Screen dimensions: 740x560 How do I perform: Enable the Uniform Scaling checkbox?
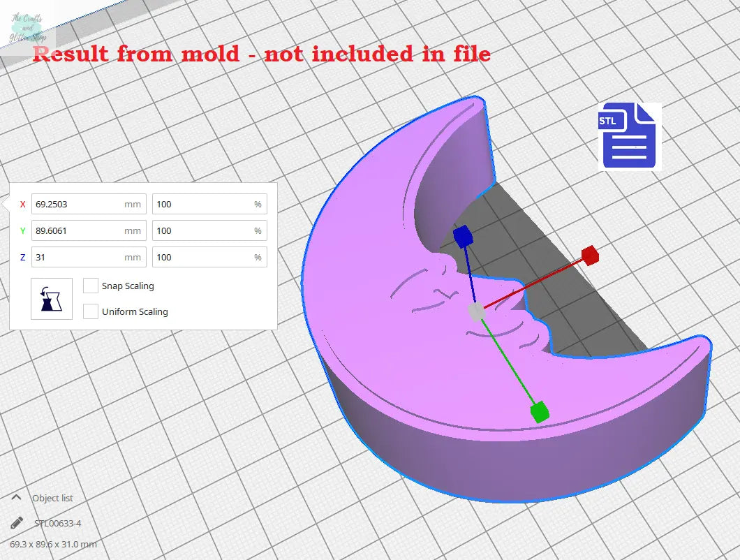[90, 311]
